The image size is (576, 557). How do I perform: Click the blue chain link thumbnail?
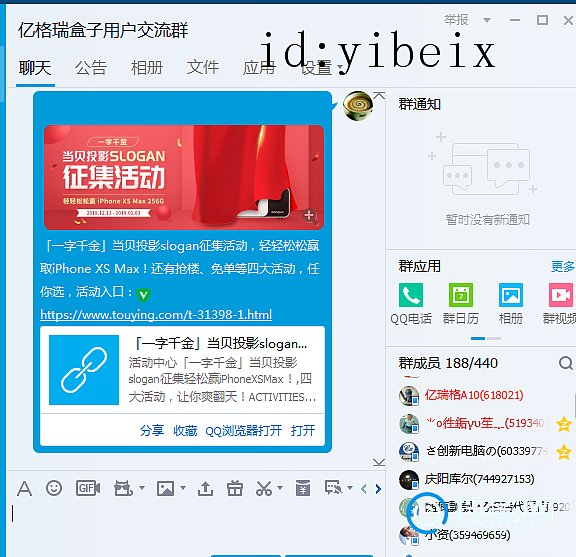pos(84,370)
